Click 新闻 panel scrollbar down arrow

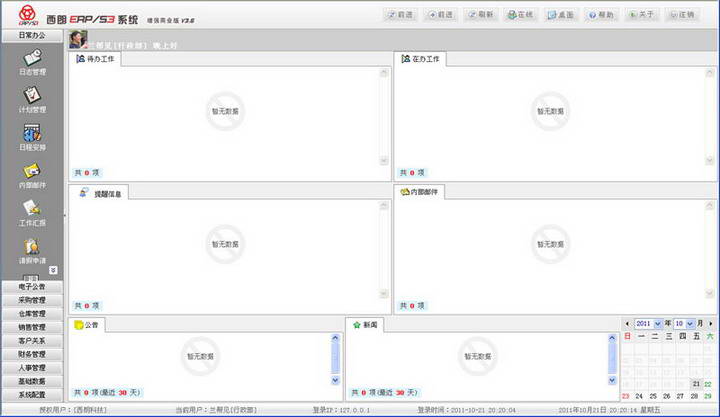point(612,380)
